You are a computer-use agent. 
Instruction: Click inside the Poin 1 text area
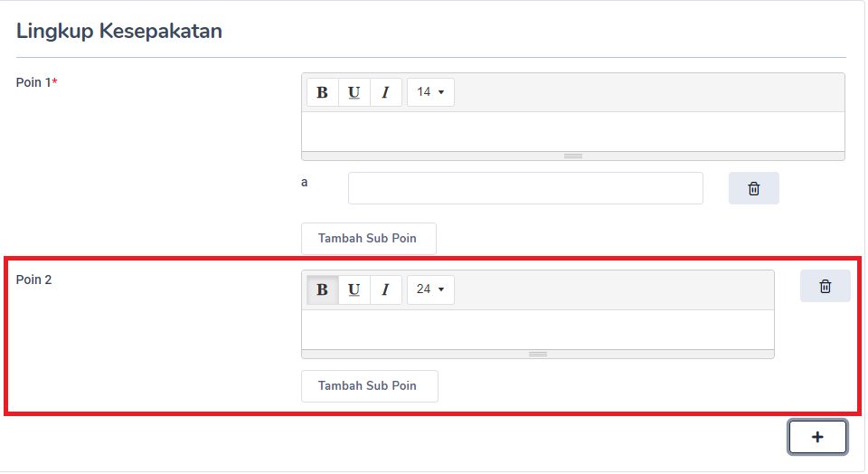pyautogui.click(x=572, y=131)
